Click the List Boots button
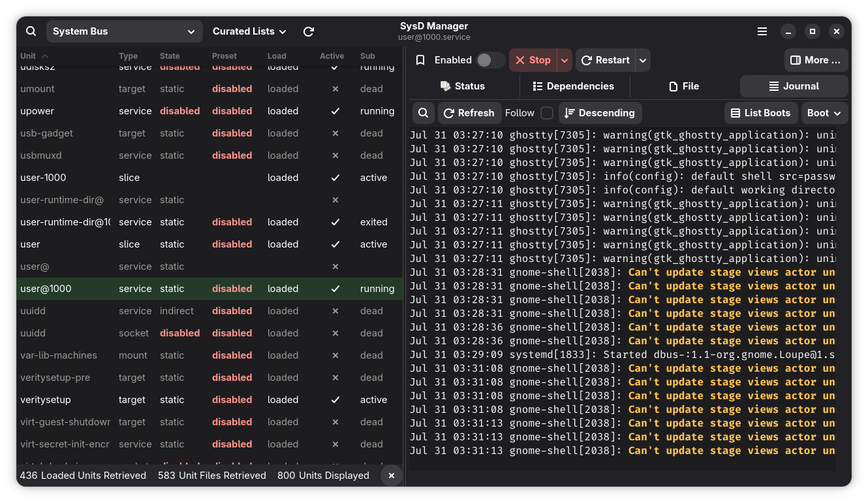868x503 pixels. (x=760, y=113)
